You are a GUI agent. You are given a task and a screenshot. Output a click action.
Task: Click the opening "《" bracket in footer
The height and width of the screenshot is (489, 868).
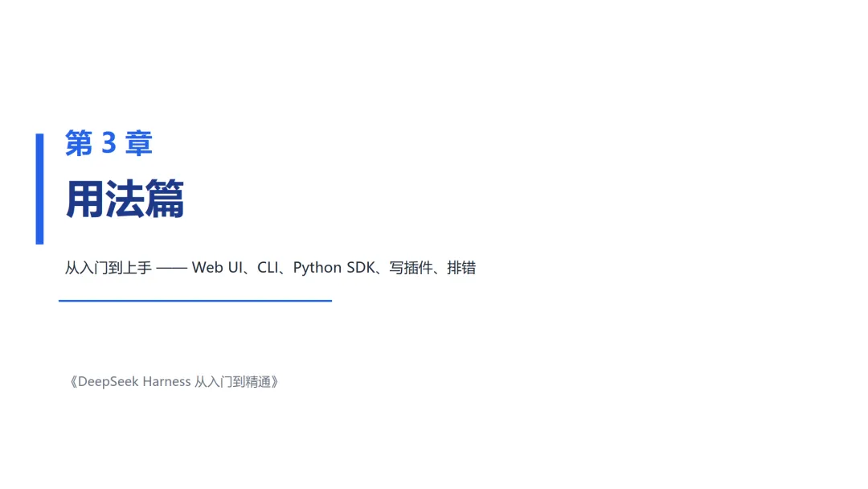(x=72, y=381)
